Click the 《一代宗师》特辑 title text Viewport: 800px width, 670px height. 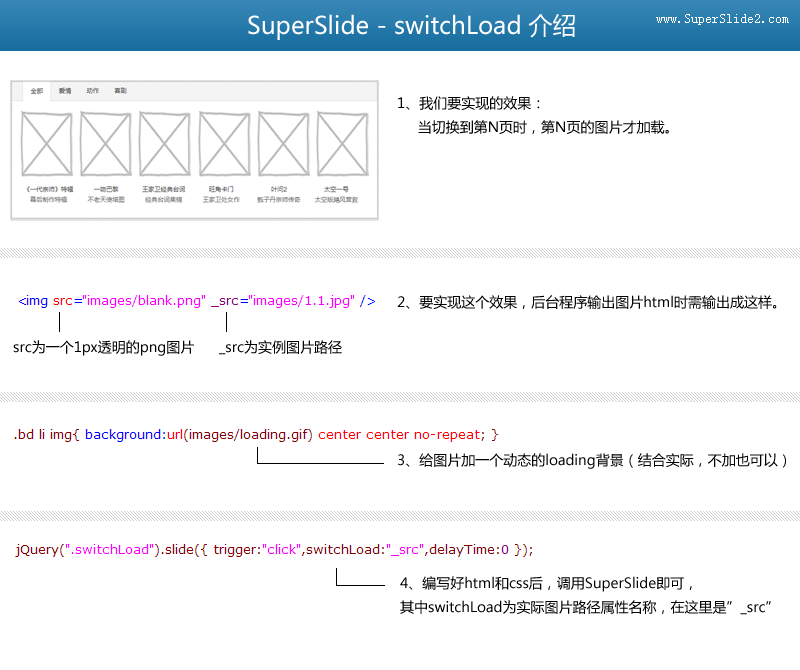pyautogui.click(x=49, y=189)
